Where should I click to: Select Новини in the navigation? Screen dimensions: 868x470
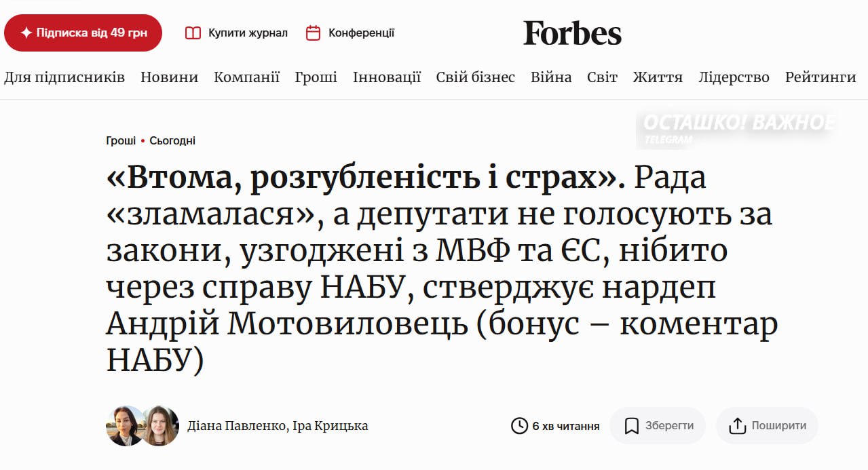(x=169, y=77)
